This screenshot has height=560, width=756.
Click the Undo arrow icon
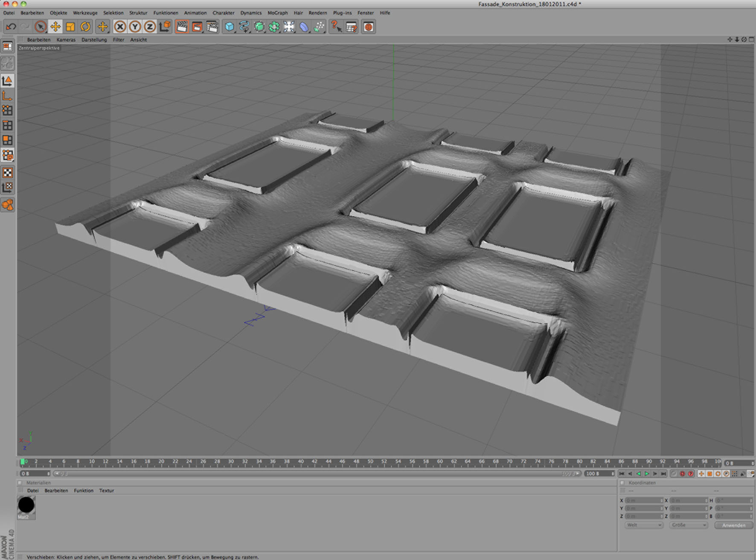(11, 27)
